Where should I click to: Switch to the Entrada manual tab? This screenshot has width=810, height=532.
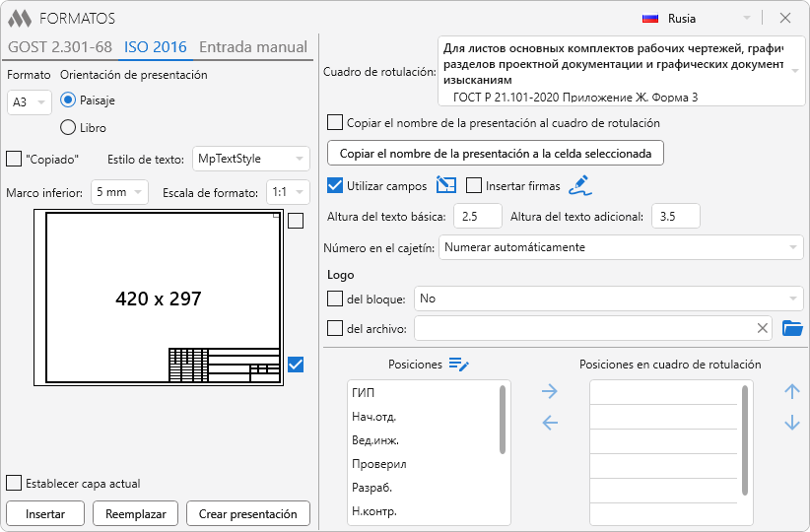pos(253,46)
